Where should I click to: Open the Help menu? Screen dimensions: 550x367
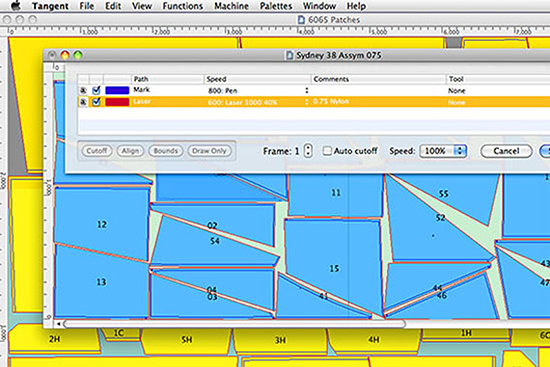tap(356, 6)
